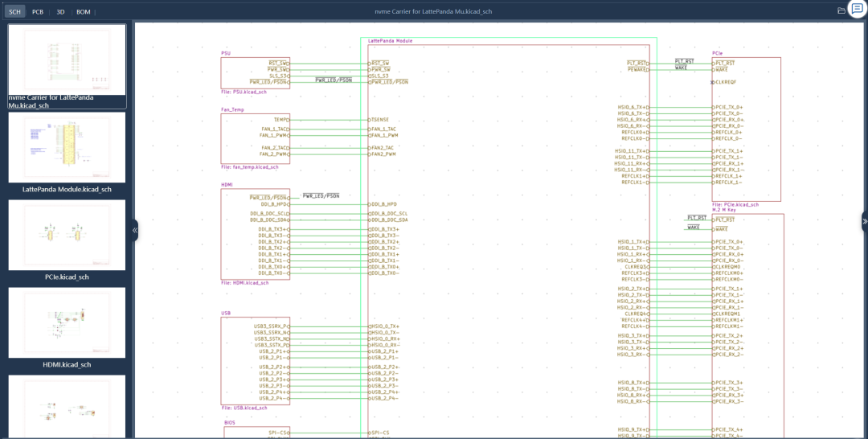Click the 'File: PSU.kicad_sch' label
Viewport: 868px width, 439px height.
click(244, 92)
